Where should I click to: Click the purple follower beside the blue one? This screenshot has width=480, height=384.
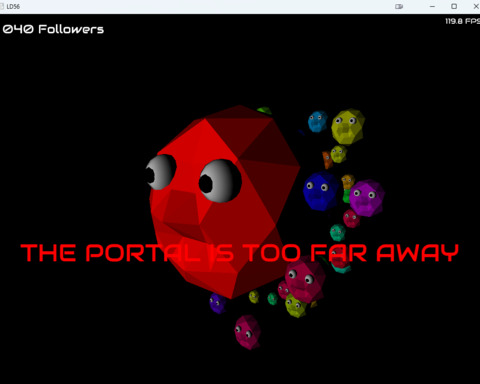point(367,198)
